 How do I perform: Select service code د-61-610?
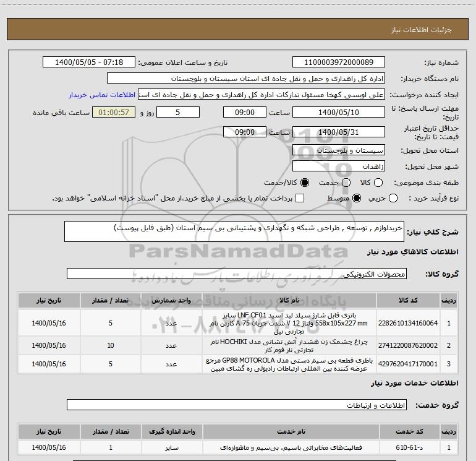point(409,447)
